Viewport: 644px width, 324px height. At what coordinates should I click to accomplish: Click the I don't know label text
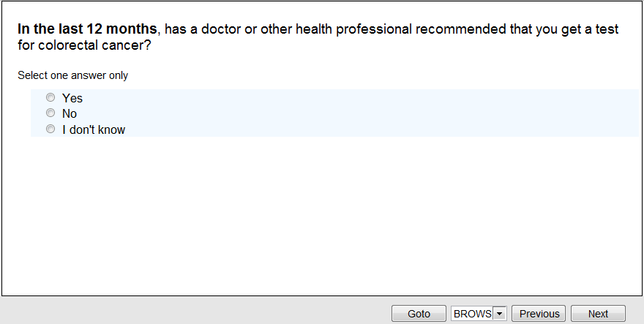94,130
